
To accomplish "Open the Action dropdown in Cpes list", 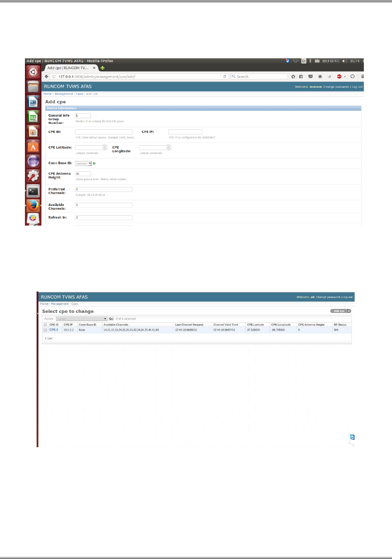I will pyautogui.click(x=82, y=319).
